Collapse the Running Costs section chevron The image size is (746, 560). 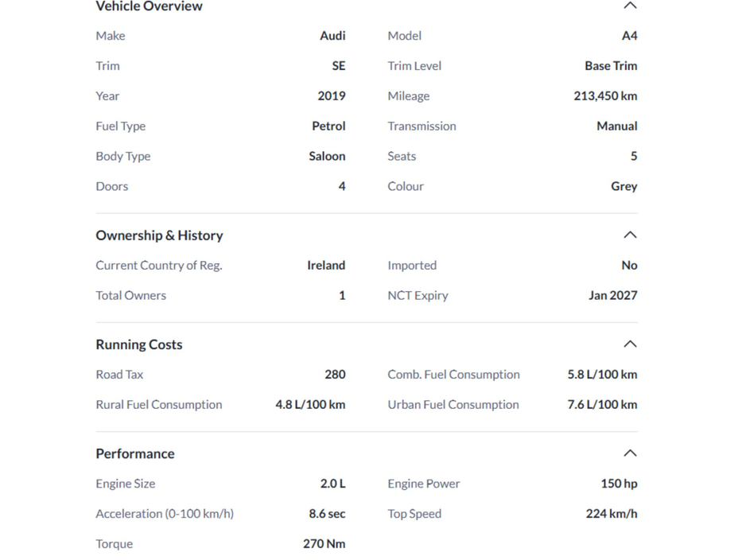tap(630, 344)
